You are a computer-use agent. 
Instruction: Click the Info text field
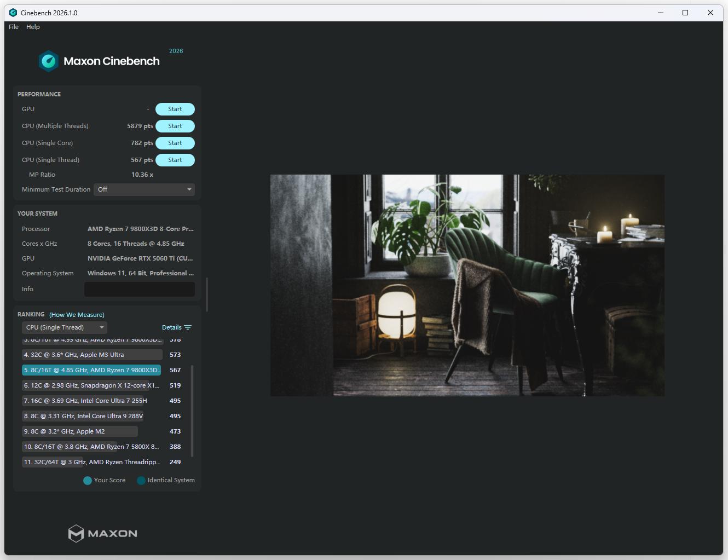click(140, 289)
